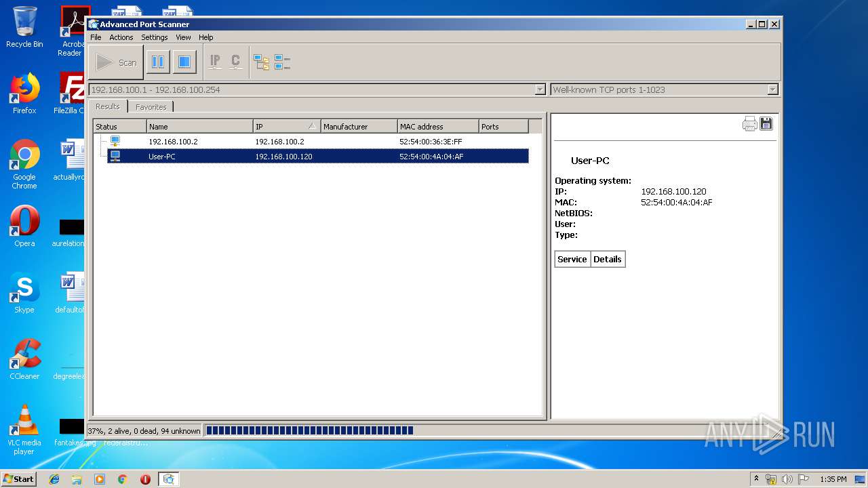Open Chrome from the taskbar
The image size is (868, 488).
click(x=122, y=479)
